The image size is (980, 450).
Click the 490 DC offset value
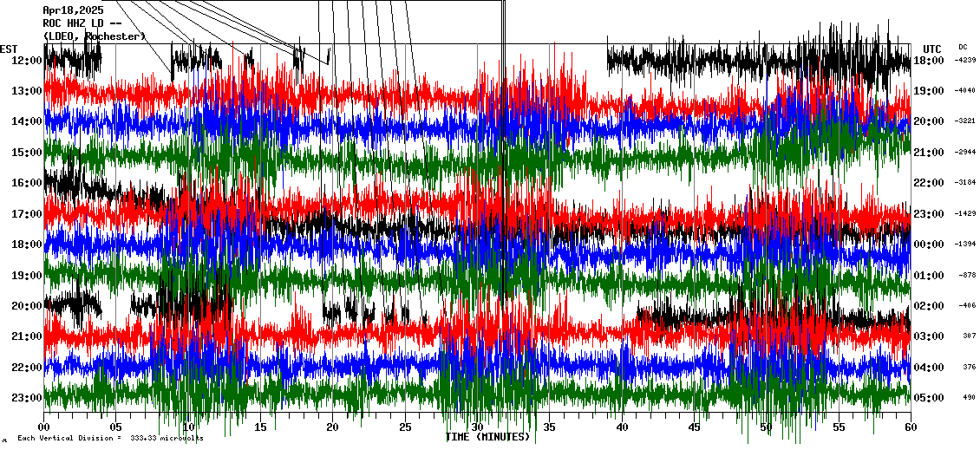(x=968, y=398)
